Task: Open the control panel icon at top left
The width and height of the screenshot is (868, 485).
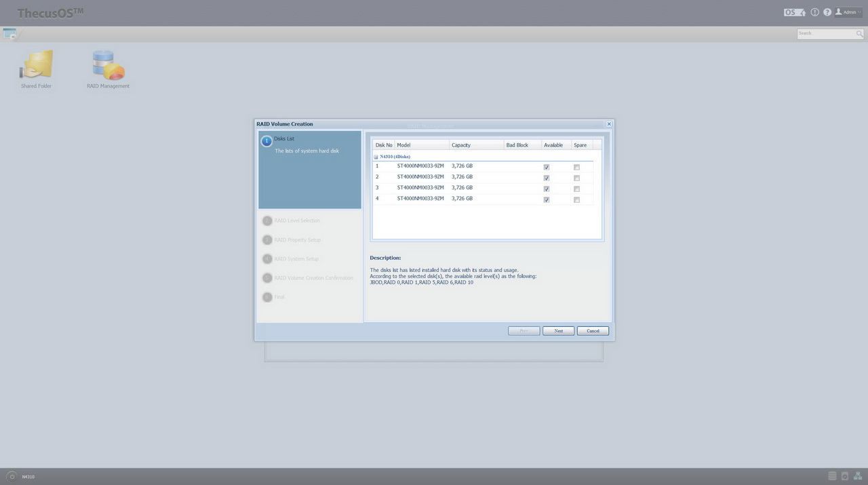Action: point(9,33)
